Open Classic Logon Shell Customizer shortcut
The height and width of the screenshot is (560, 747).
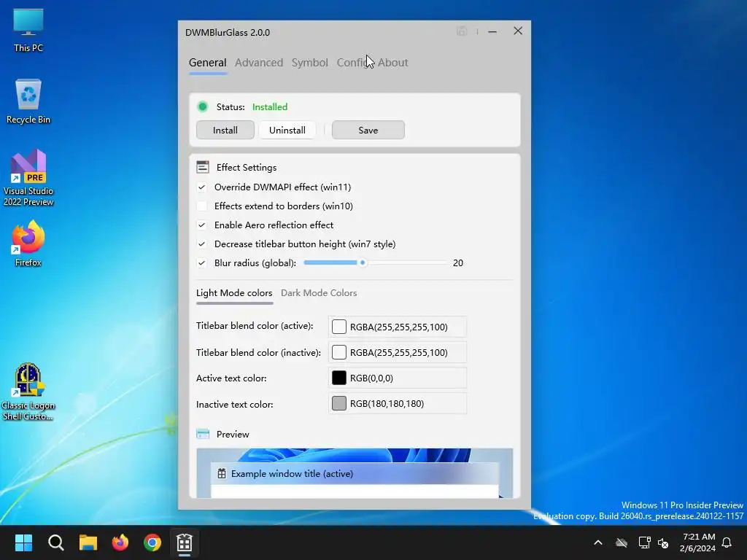28,392
